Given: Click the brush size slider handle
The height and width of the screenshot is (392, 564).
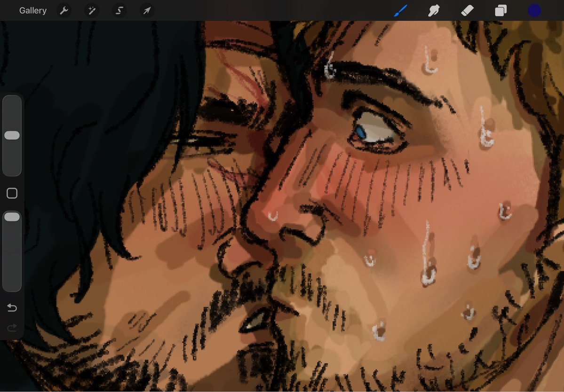Looking at the screenshot, I should [x=12, y=135].
